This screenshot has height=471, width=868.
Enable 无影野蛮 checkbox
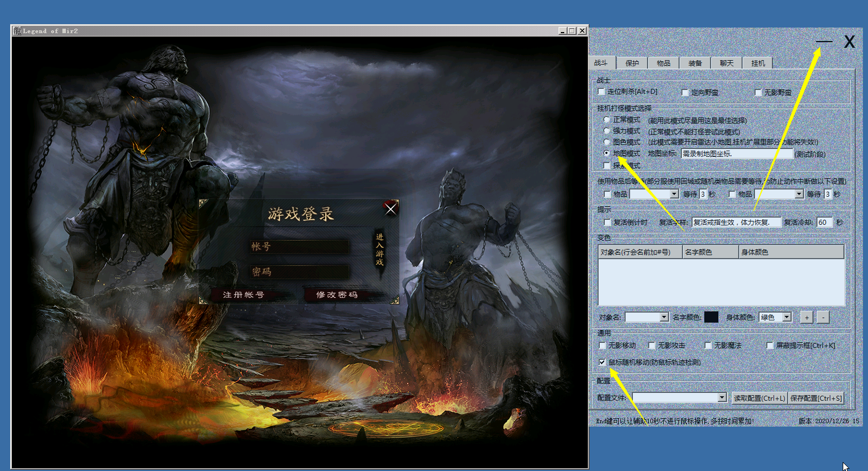pyautogui.click(x=758, y=92)
